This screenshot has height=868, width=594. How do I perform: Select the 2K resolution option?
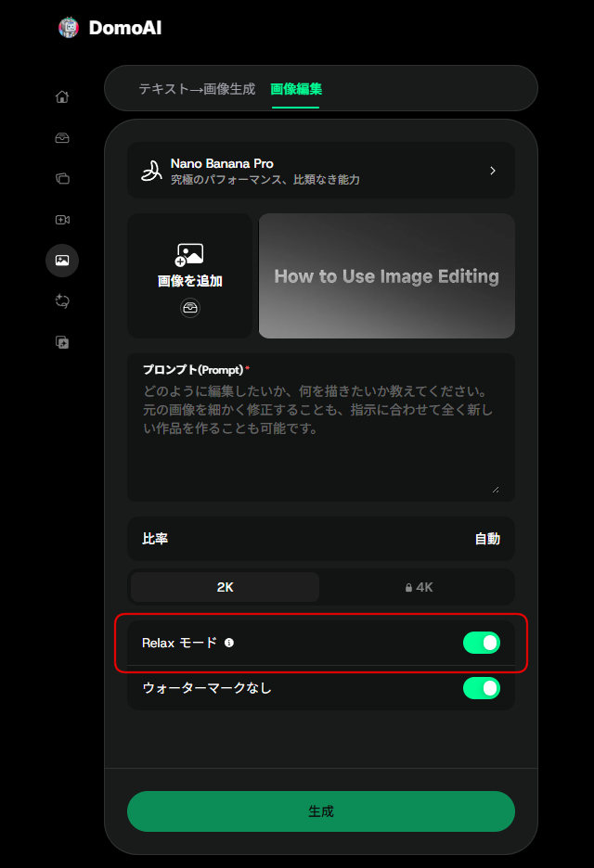pos(225,587)
